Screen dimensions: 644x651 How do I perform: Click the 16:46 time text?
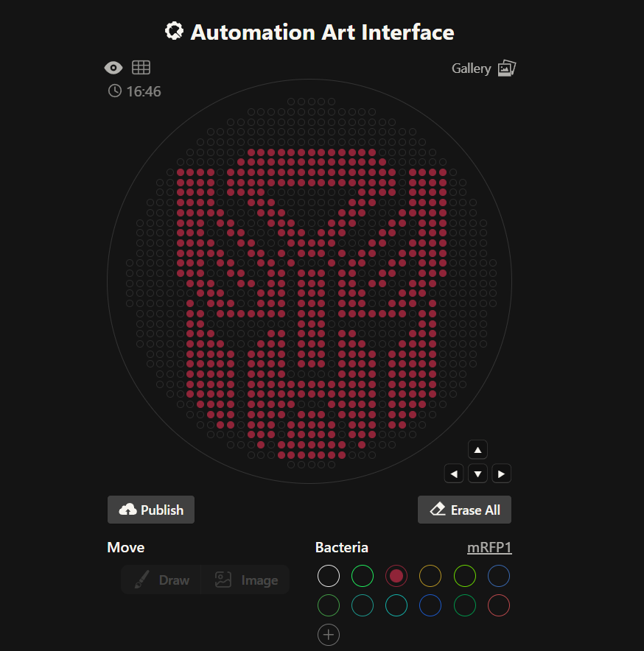(144, 91)
